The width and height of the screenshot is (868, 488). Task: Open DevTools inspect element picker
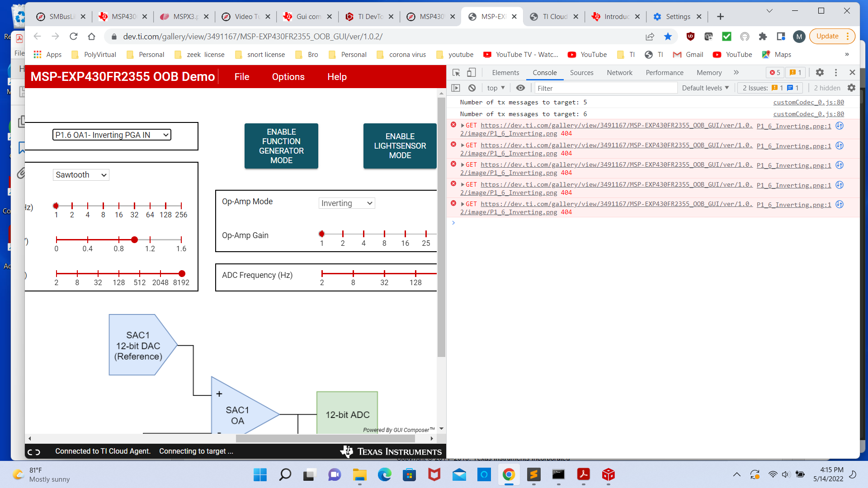(x=456, y=72)
